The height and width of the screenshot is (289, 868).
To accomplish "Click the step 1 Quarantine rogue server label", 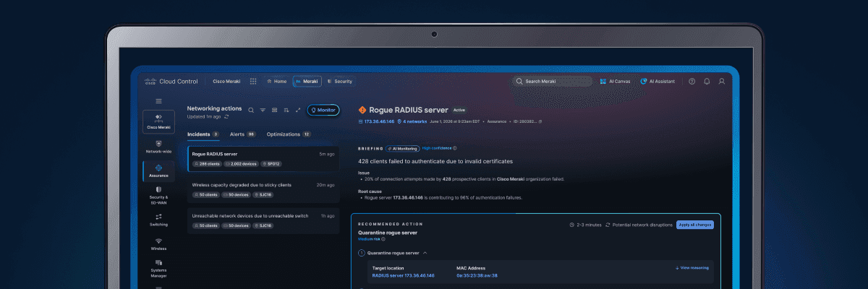I will pos(393,253).
